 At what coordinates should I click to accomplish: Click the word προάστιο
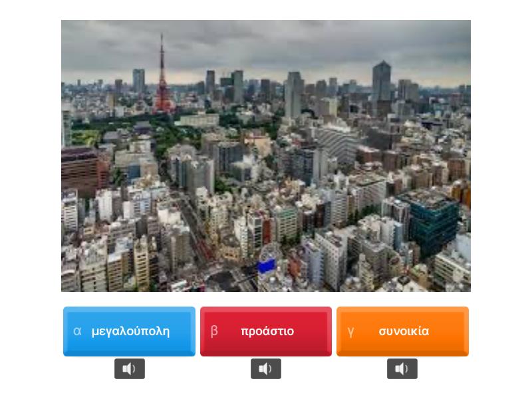(267, 331)
